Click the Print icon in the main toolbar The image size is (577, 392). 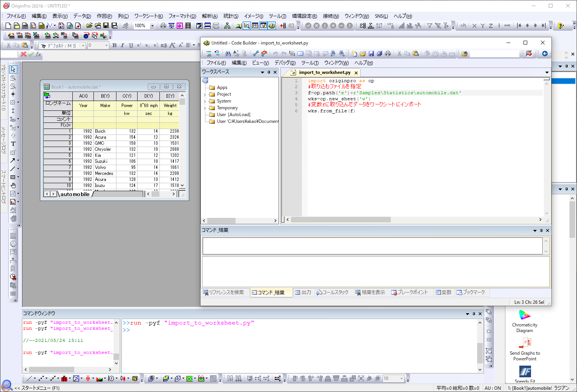[x=163, y=26]
